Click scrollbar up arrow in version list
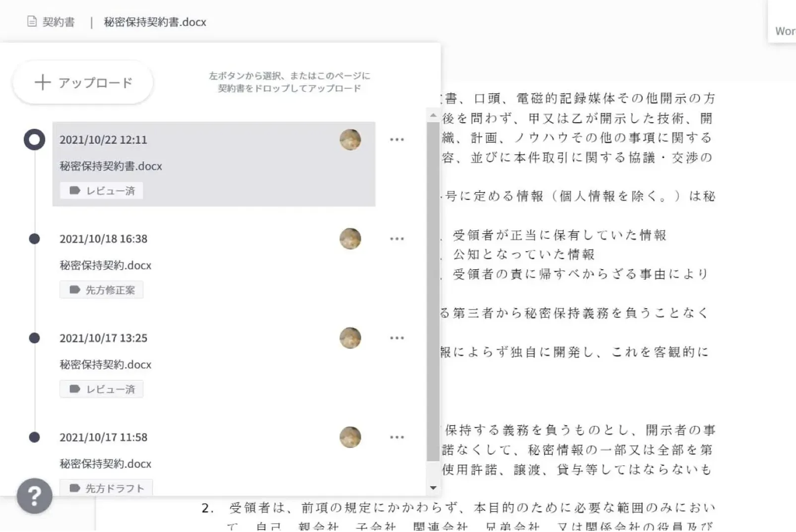The width and height of the screenshot is (796, 532). (x=433, y=115)
